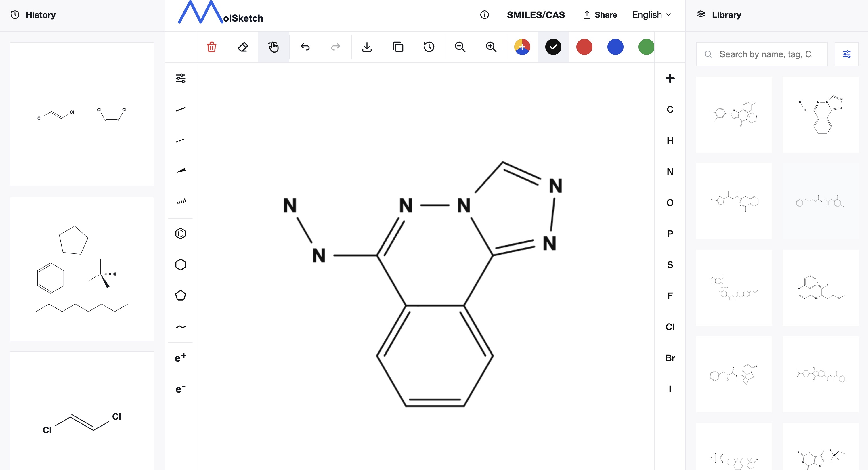The image size is (868, 470).
Task: Download the structure with the download icon
Action: point(367,47)
